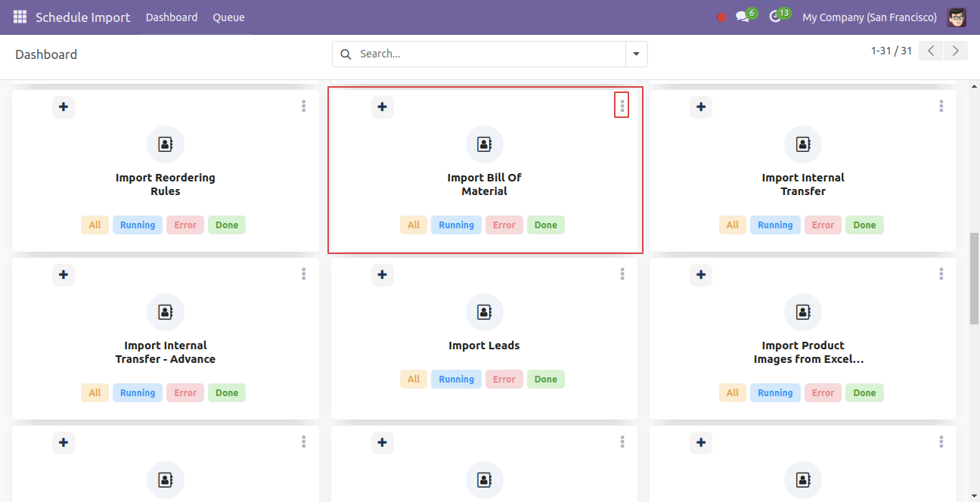The image size is (980, 502).
Task: Click contact book icon on Import Leads
Action: pyautogui.click(x=485, y=312)
